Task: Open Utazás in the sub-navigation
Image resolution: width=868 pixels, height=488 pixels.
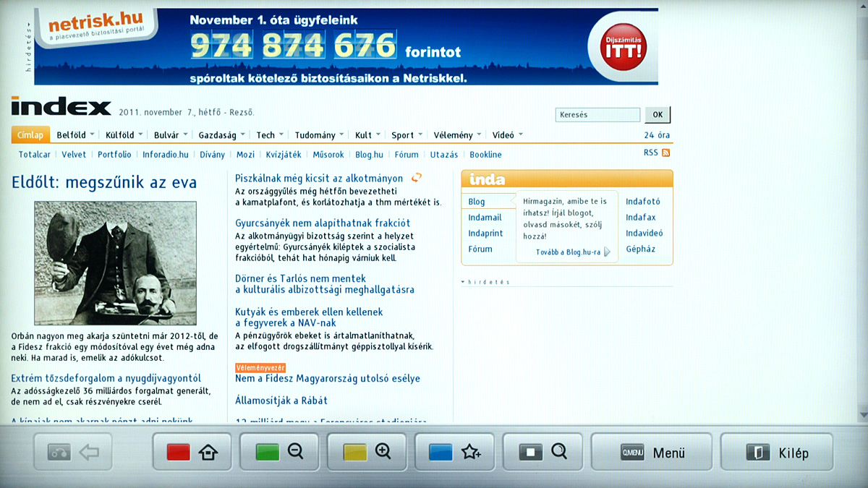Action: [444, 155]
